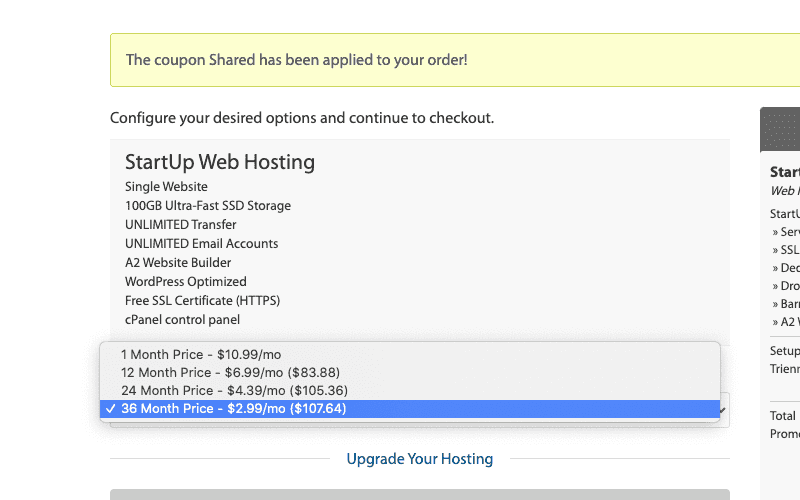Click the dark order summary header
This screenshot has height=500, width=800.
pos(780,130)
